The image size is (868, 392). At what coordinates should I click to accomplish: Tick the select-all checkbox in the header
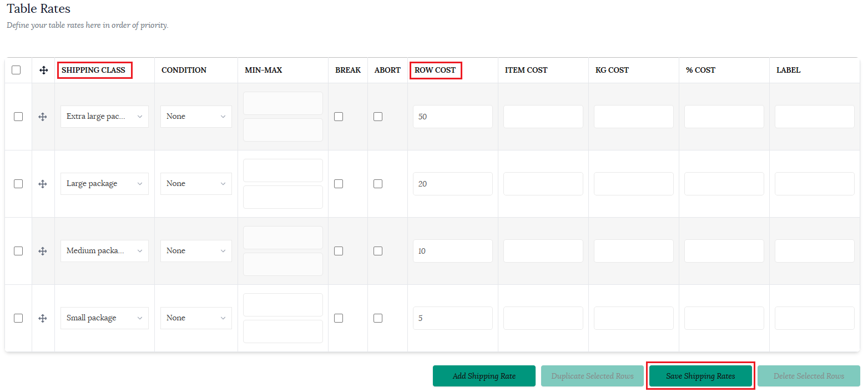[16, 70]
